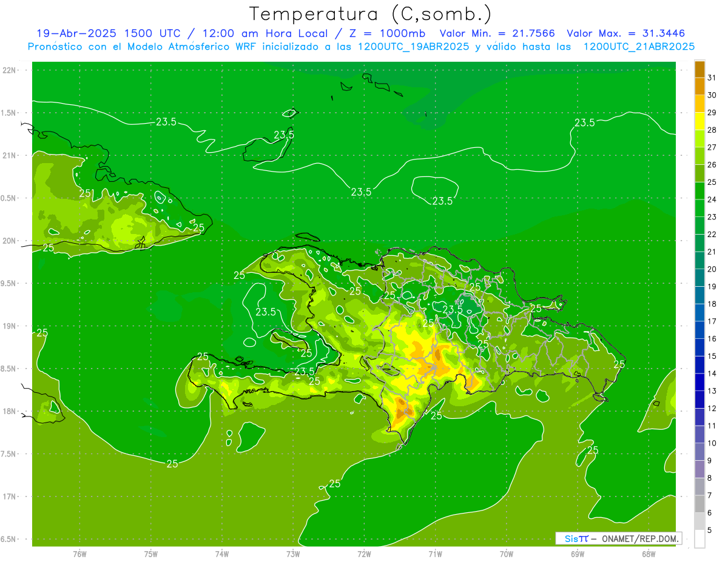Click the legend value label "28"

[x=712, y=130]
